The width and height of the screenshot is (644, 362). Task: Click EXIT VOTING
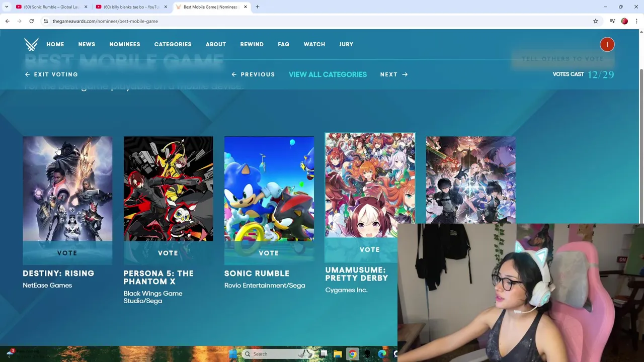pos(51,74)
